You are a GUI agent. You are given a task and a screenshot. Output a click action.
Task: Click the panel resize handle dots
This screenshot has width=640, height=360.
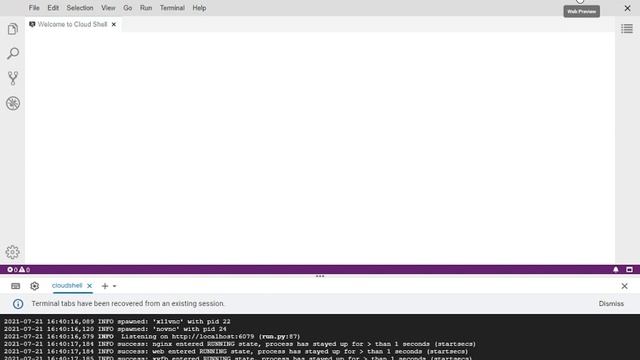[320, 276]
